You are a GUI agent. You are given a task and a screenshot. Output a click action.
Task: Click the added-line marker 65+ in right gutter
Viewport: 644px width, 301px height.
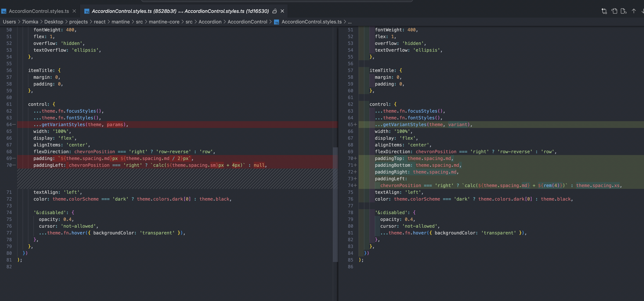(352, 124)
